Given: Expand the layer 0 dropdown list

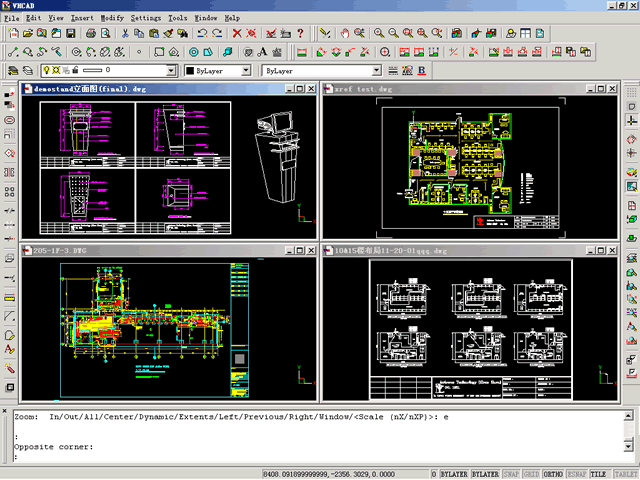Looking at the screenshot, I should click(x=171, y=71).
